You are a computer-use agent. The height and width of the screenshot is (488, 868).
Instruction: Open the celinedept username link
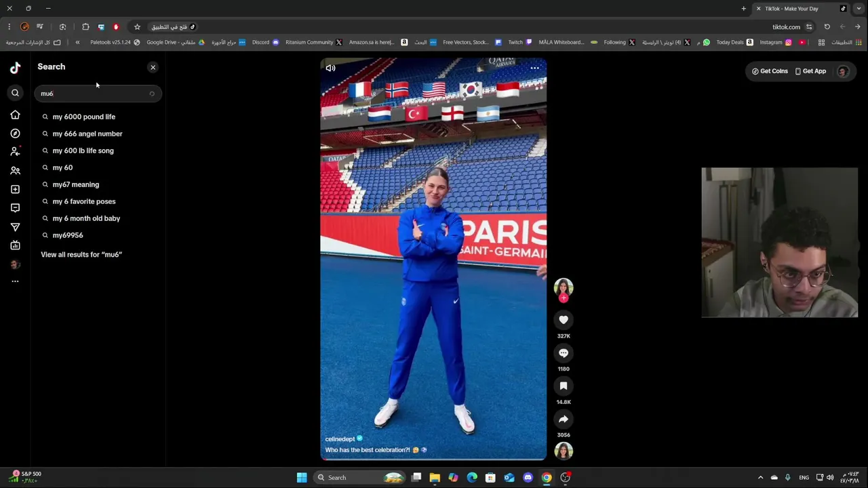click(x=340, y=439)
